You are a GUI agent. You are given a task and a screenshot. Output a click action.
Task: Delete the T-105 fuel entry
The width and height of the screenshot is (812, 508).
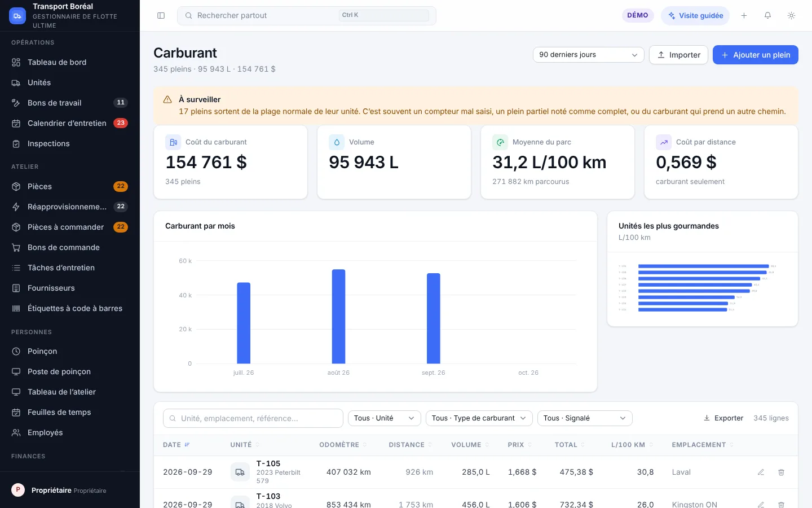pos(781,472)
